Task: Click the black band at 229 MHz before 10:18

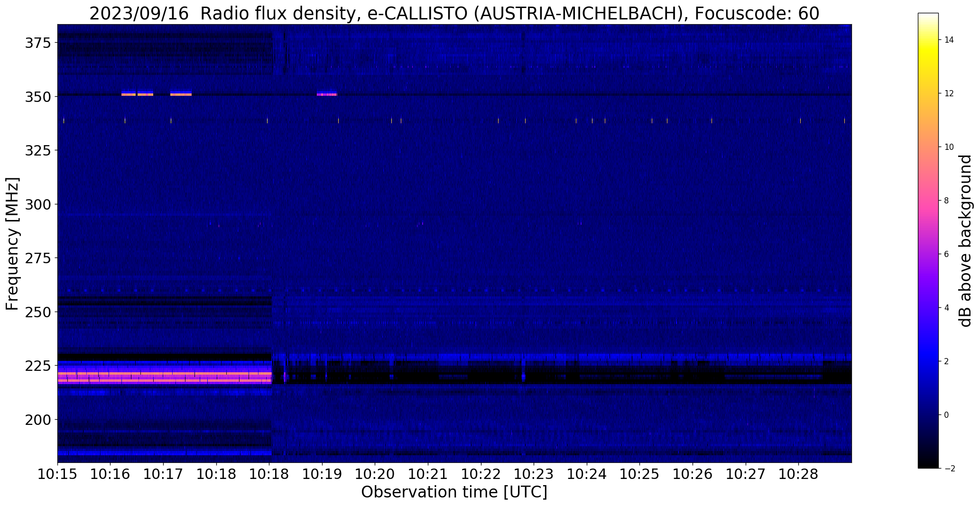Action: pyautogui.click(x=164, y=357)
